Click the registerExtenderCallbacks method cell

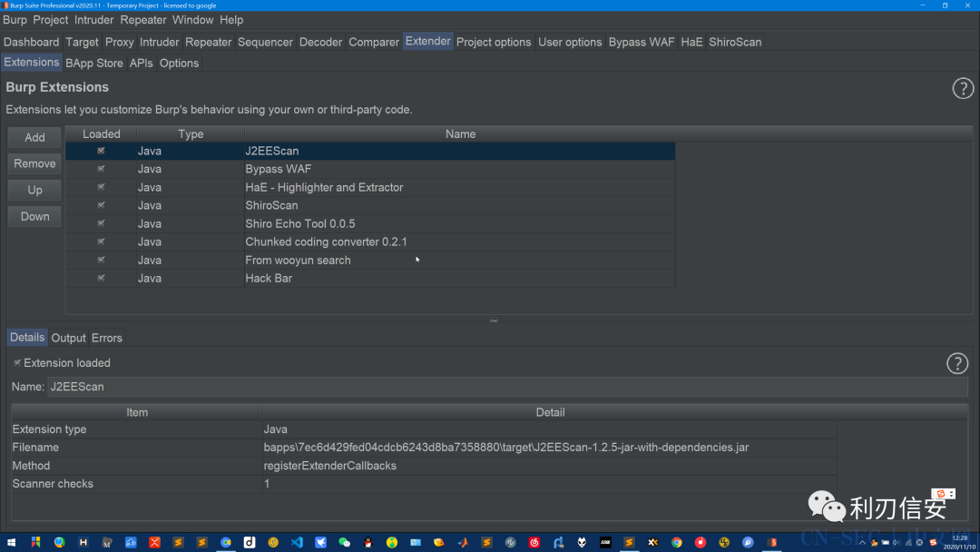coord(549,466)
